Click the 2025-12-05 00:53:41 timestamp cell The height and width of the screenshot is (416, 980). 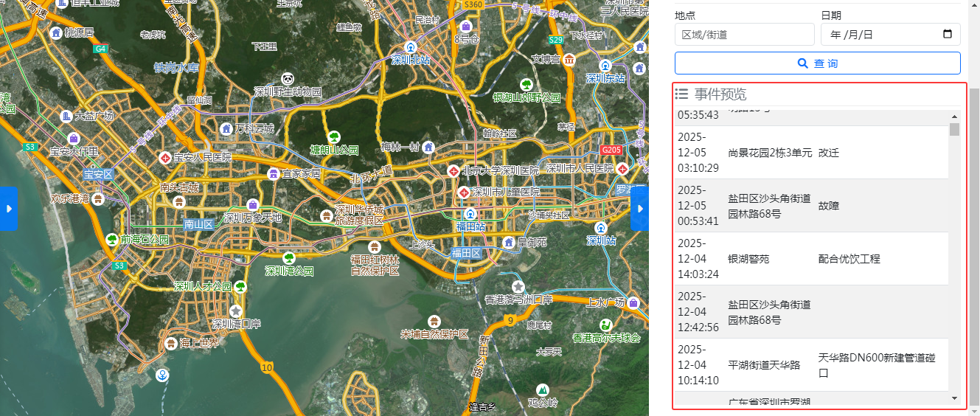[x=698, y=205]
